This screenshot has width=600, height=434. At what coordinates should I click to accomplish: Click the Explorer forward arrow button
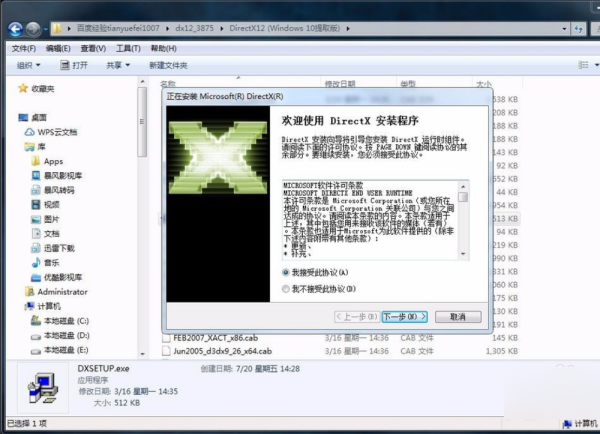(33, 29)
